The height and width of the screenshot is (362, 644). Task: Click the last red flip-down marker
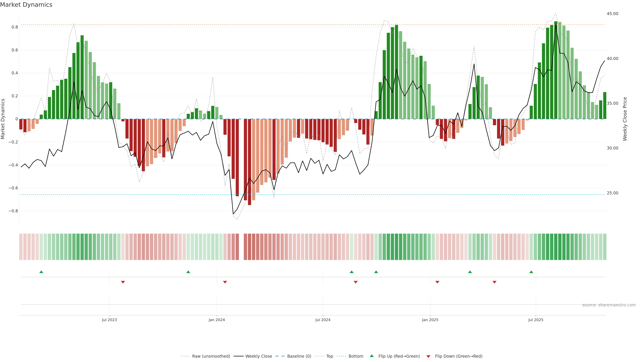pos(494,282)
